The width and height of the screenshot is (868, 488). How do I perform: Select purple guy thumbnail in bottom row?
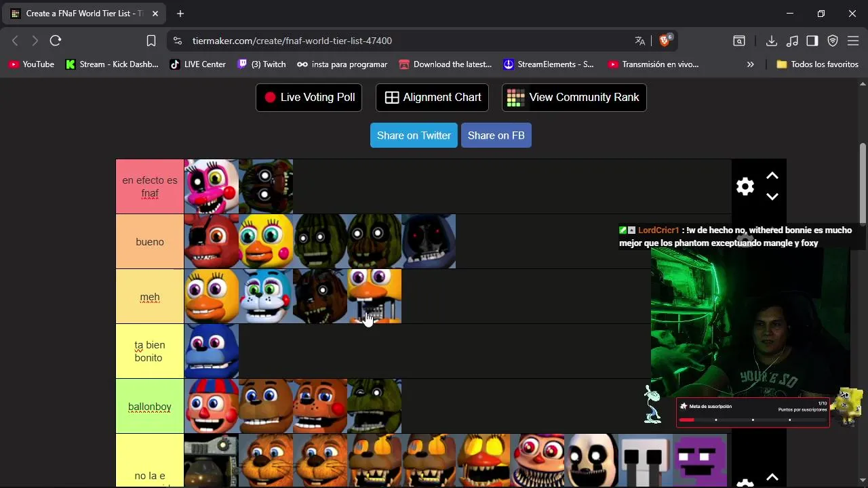click(x=700, y=461)
